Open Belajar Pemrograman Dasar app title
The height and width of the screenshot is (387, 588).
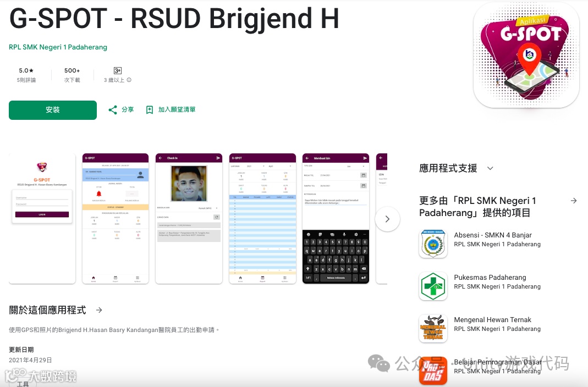498,362
